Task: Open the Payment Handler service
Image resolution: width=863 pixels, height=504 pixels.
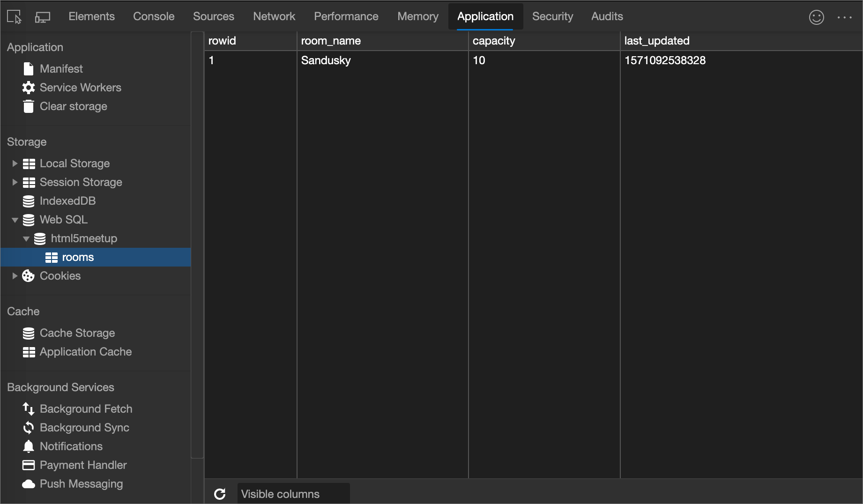Action: [83, 465]
